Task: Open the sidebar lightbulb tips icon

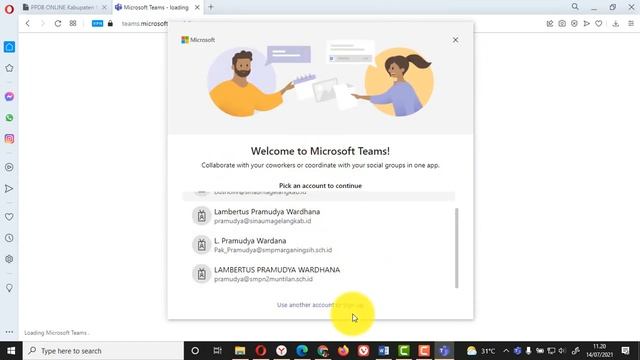Action: click(x=9, y=288)
